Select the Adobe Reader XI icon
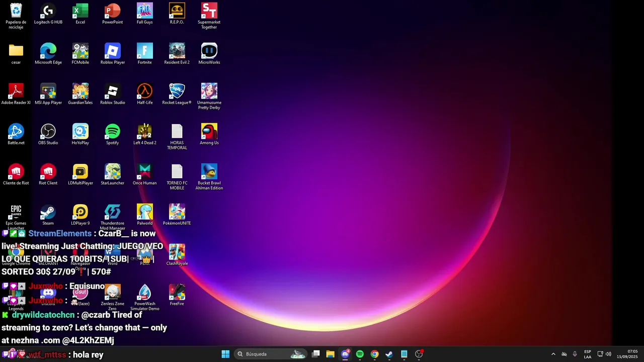Image resolution: width=644 pixels, height=362 pixels. (x=16, y=95)
